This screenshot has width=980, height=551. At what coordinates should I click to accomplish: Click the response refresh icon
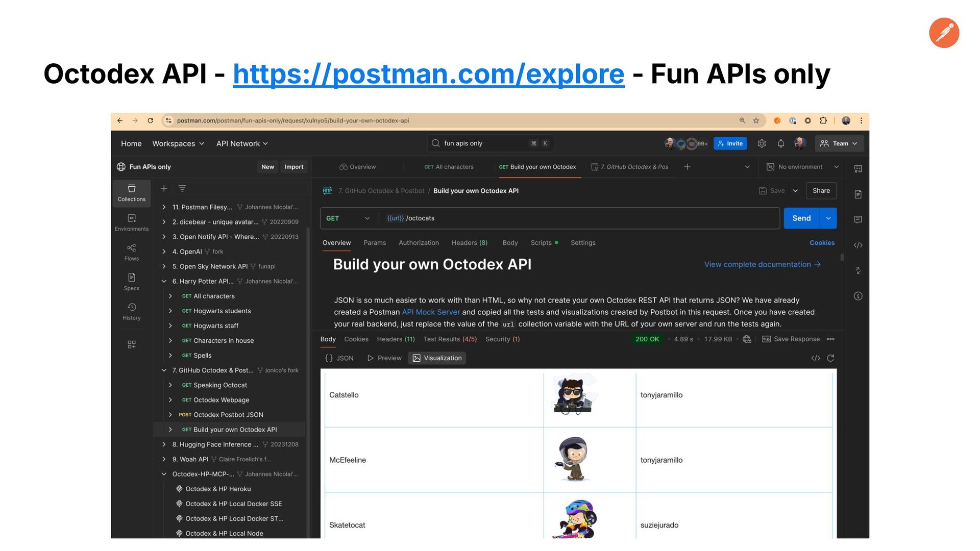(830, 358)
